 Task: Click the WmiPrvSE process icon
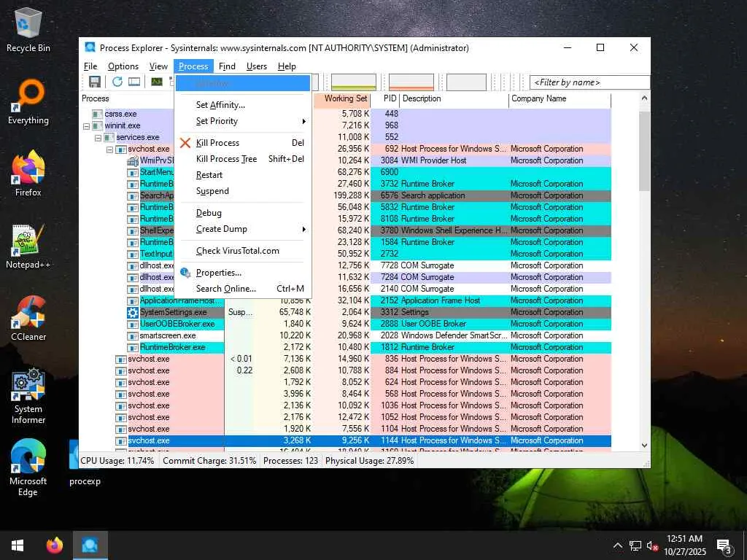(x=133, y=160)
